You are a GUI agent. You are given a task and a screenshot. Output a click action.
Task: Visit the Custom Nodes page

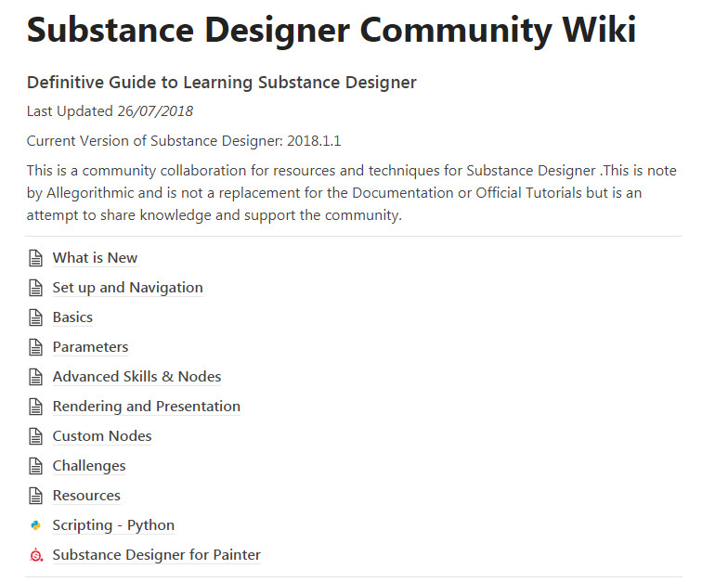102,436
